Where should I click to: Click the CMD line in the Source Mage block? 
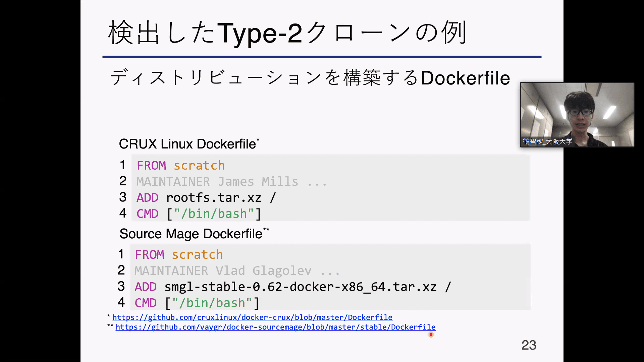(197, 303)
